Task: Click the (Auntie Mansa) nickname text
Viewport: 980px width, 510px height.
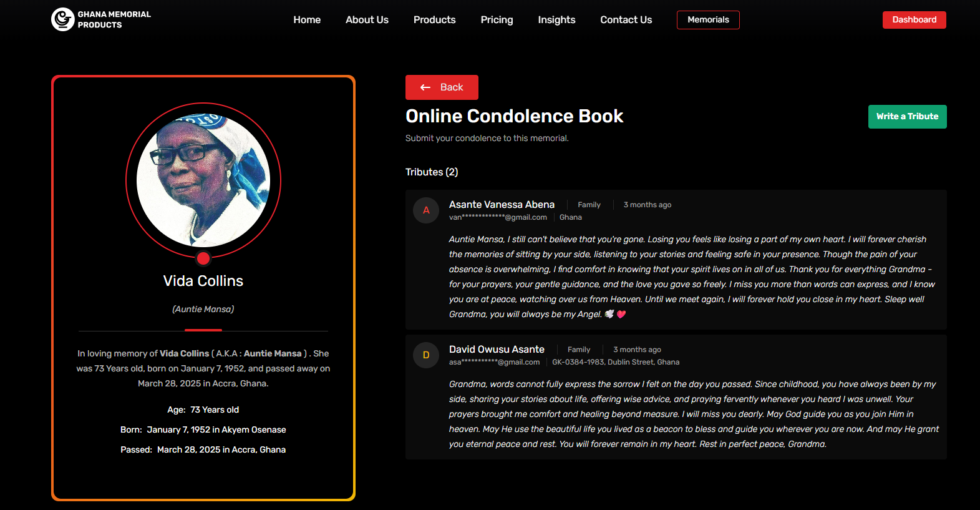Action: pyautogui.click(x=203, y=309)
